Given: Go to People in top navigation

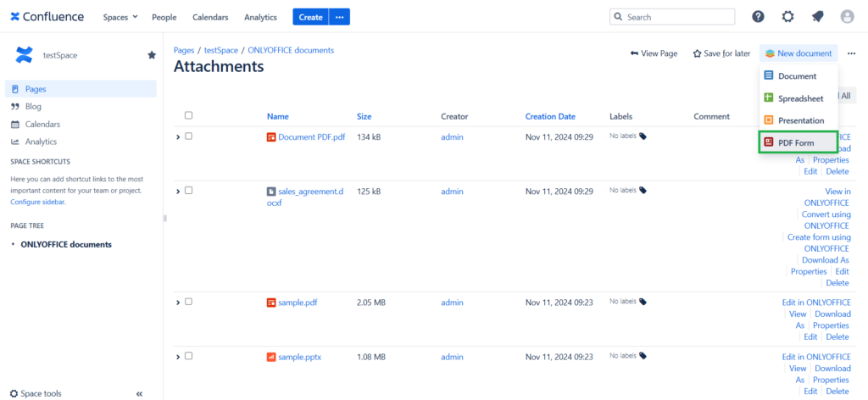Looking at the screenshot, I should 164,17.
